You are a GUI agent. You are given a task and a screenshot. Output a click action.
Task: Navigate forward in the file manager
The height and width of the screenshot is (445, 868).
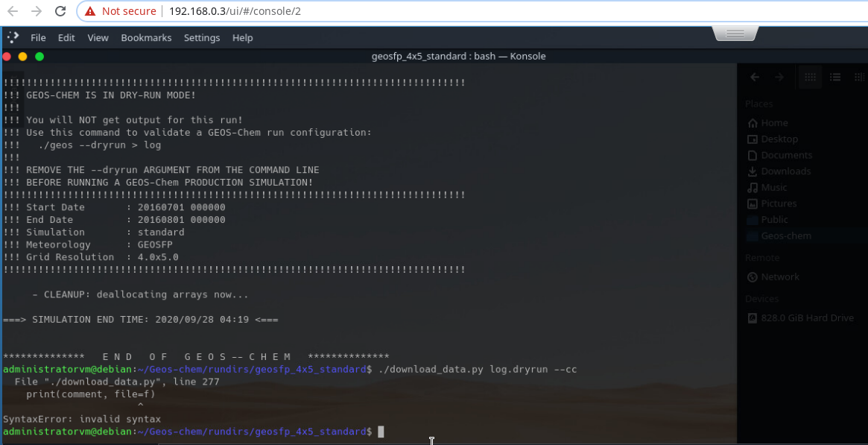point(779,77)
